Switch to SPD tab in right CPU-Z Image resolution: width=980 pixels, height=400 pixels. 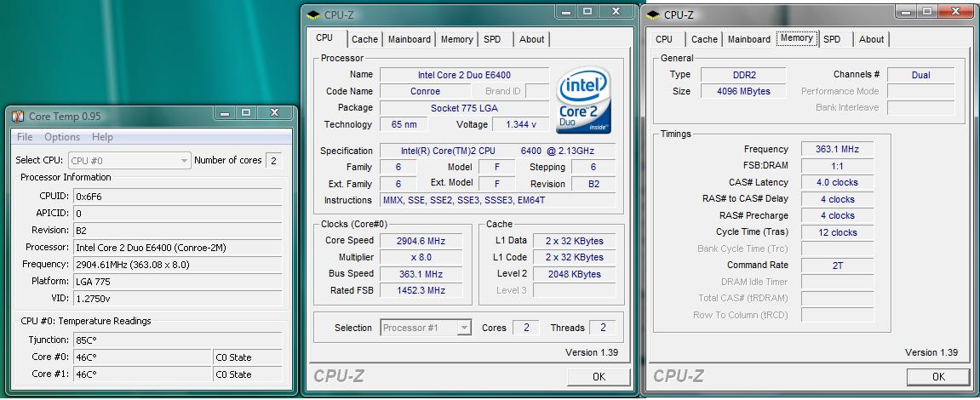tap(832, 39)
